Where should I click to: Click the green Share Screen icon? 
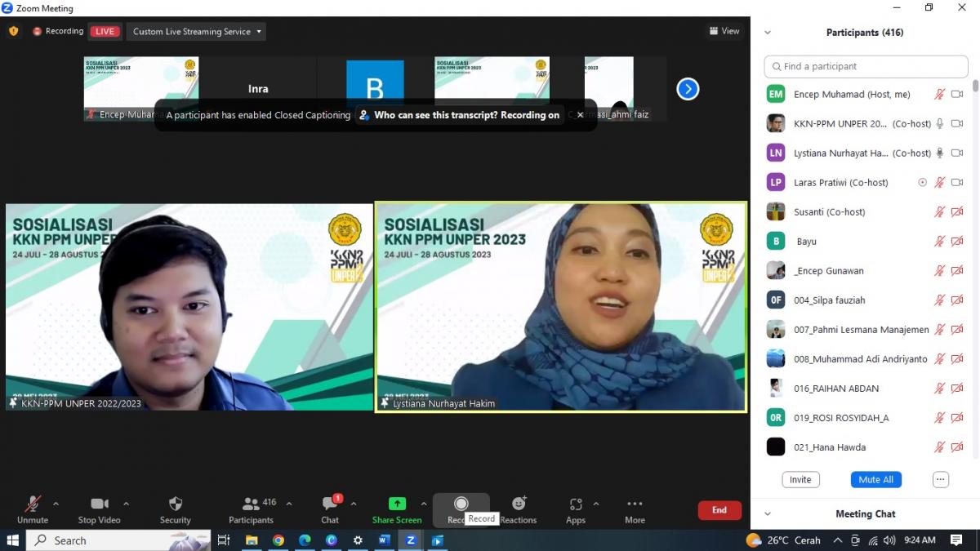pyautogui.click(x=397, y=504)
